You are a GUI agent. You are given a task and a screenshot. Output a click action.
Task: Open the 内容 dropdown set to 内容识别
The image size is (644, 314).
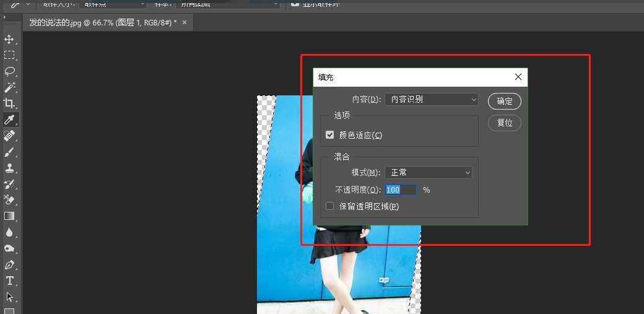tap(432, 99)
